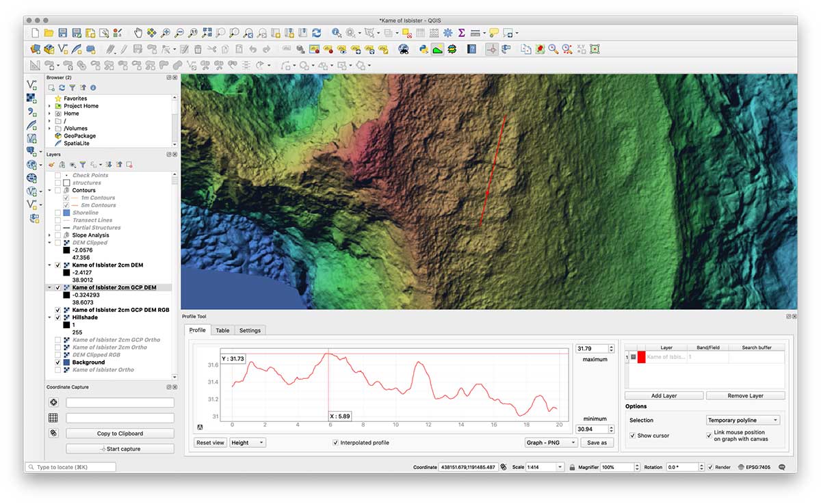Click the Refresh map icon in toolbar
Screen dimensions: 821x504
pos(316,33)
